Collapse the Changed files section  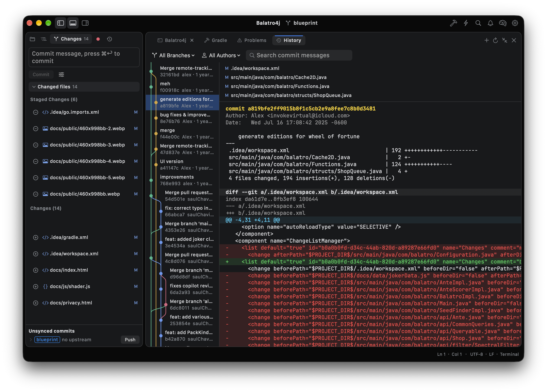pyautogui.click(x=84, y=87)
